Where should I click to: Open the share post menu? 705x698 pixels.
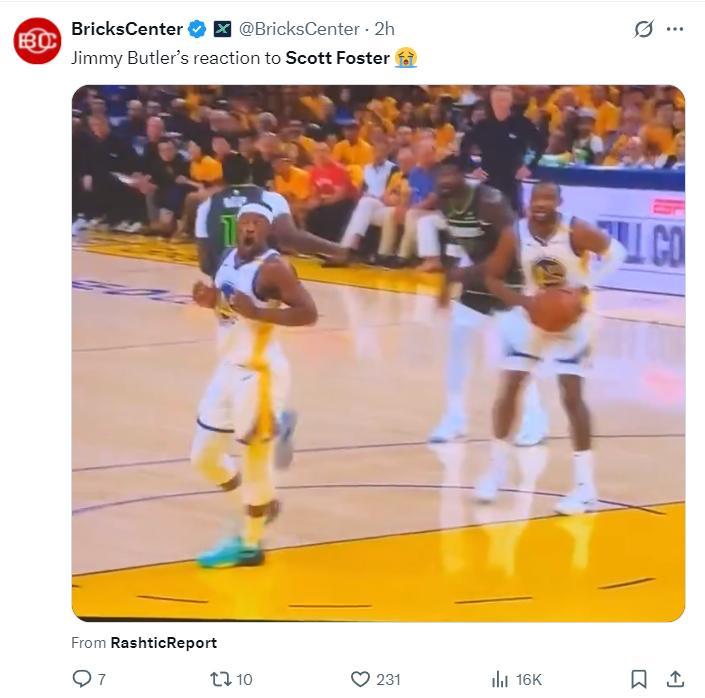click(675, 679)
